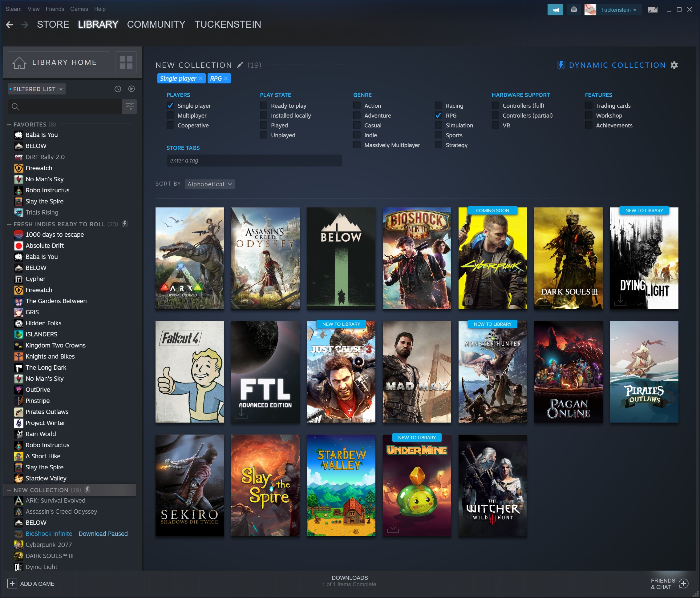The width and height of the screenshot is (700, 598).
Task: Toggle the Single player checkbox under Players
Action: [170, 106]
